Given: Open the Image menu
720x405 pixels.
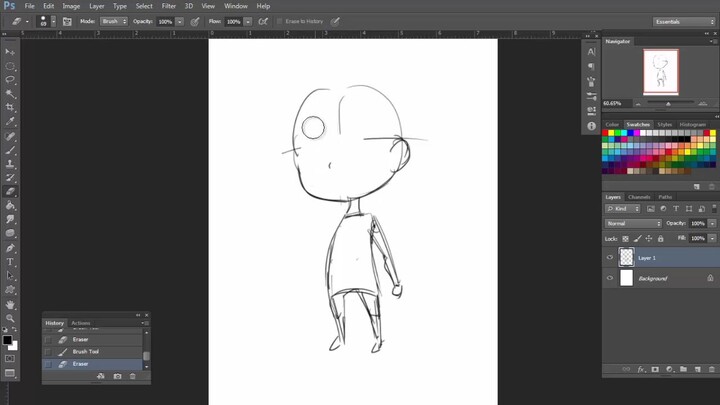Looking at the screenshot, I should [x=71, y=6].
